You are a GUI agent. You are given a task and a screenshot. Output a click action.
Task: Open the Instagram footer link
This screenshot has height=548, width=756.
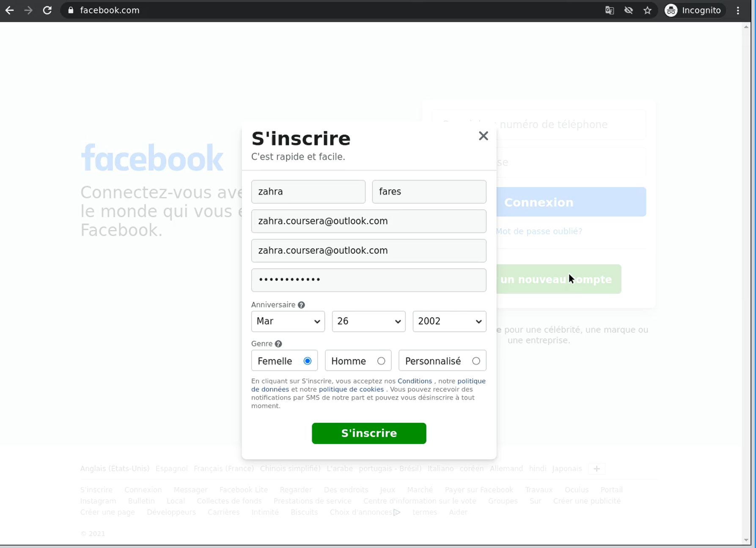(x=98, y=501)
